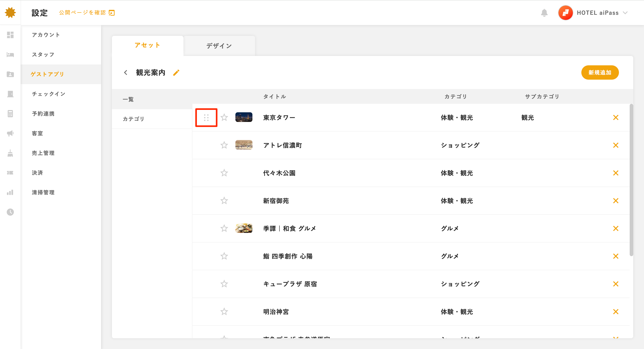Image resolution: width=644 pixels, height=349 pixels.
Task: Go back with the arrow beside 観光案内
Action: 126,72
